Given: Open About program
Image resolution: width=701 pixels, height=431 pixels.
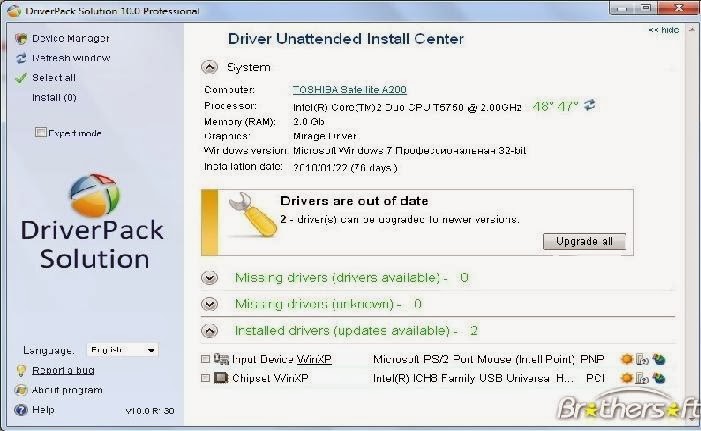Looking at the screenshot, I should pyautogui.click(x=67, y=390).
